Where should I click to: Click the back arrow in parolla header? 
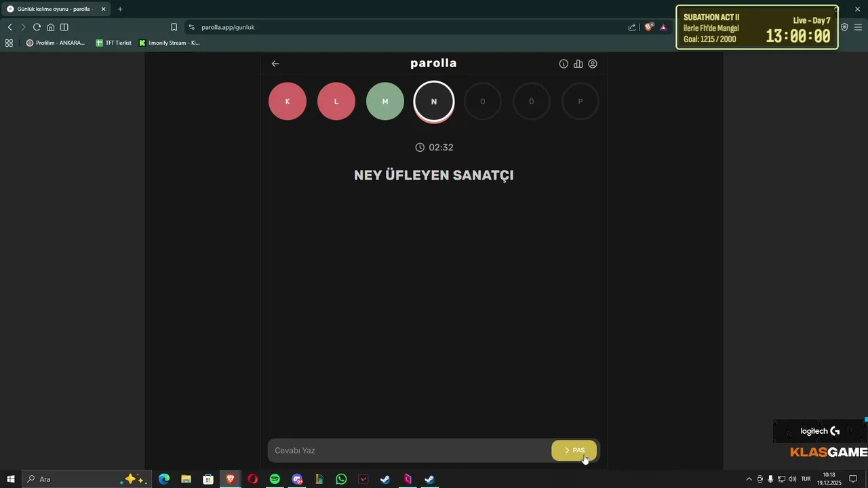coord(275,64)
